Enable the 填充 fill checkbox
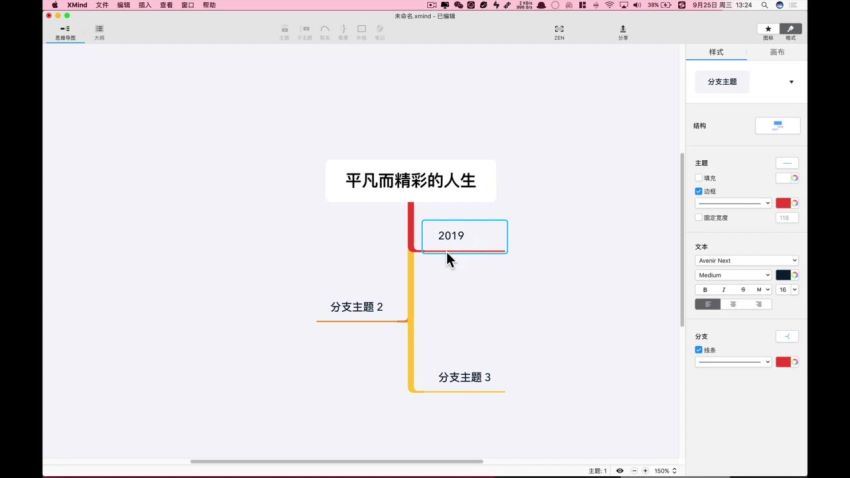The image size is (850, 478). (698, 178)
